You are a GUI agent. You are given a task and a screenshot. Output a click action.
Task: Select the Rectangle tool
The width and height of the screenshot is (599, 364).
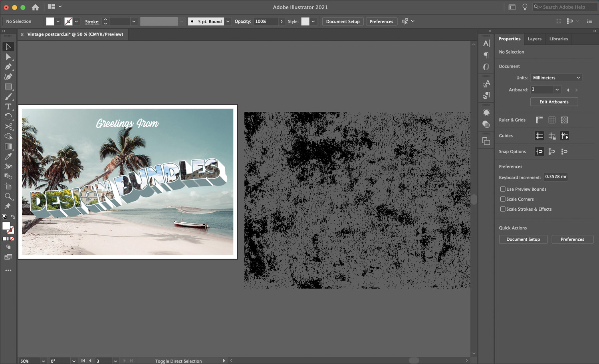click(x=8, y=87)
